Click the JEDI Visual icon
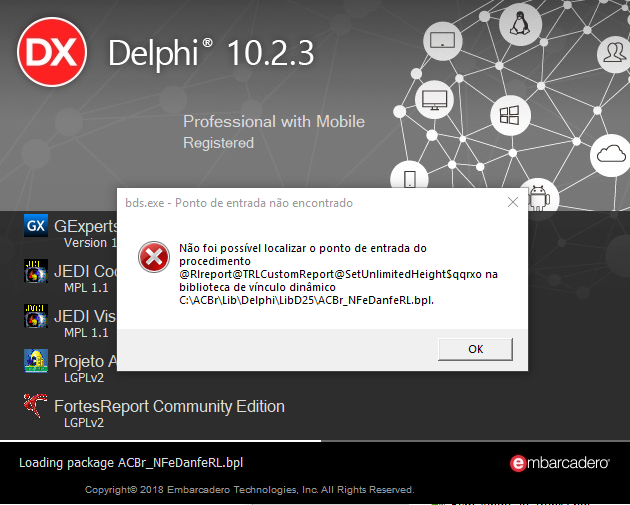This screenshot has width=630, height=505. (x=36, y=316)
